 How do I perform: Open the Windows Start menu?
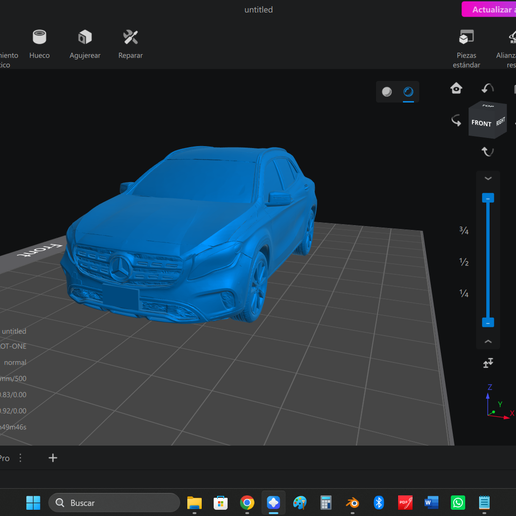pos(33,503)
